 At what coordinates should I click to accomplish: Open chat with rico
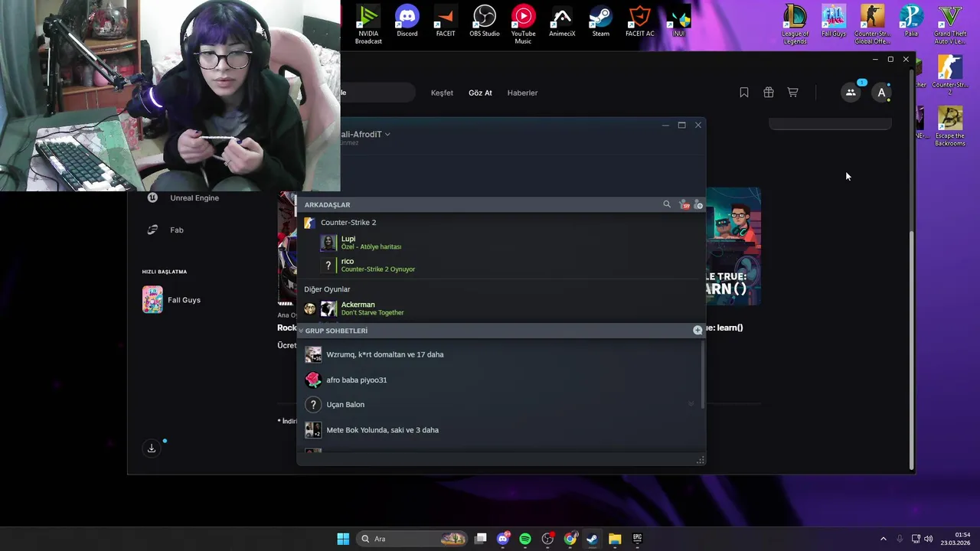[501, 265]
